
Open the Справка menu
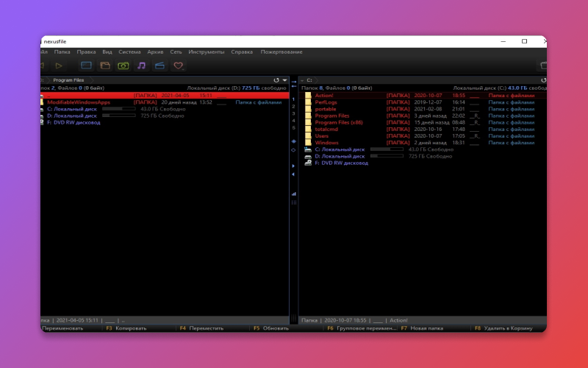242,52
